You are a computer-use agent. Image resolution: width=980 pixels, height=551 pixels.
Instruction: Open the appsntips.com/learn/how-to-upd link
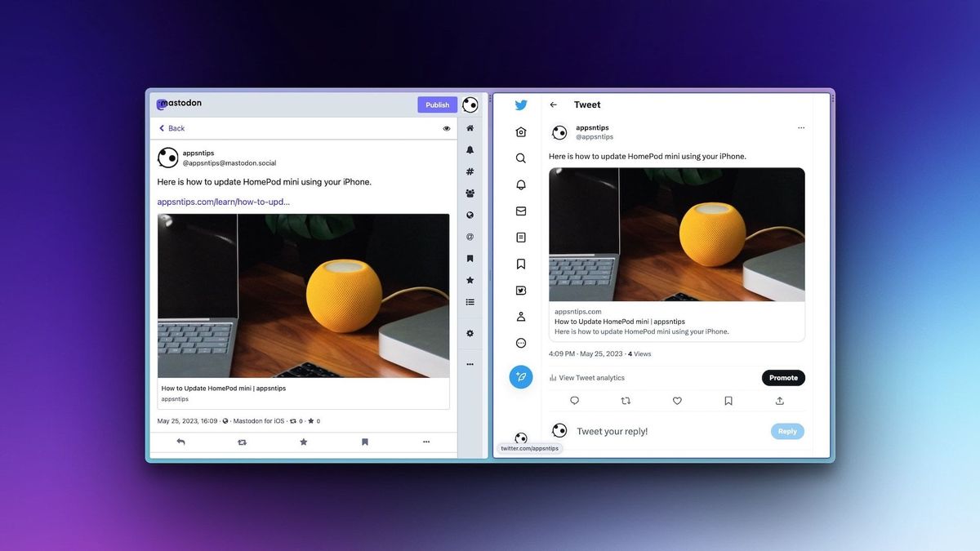click(224, 201)
